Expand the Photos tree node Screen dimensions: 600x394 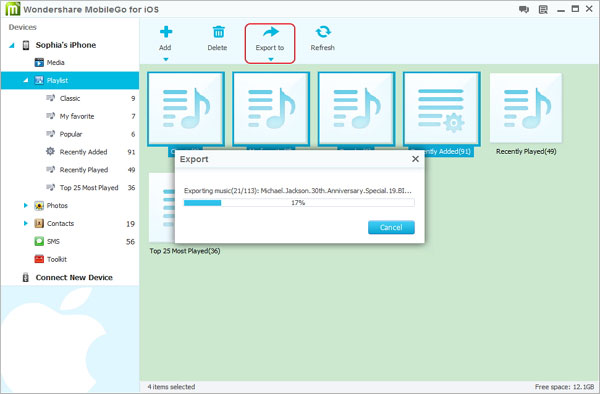26,205
